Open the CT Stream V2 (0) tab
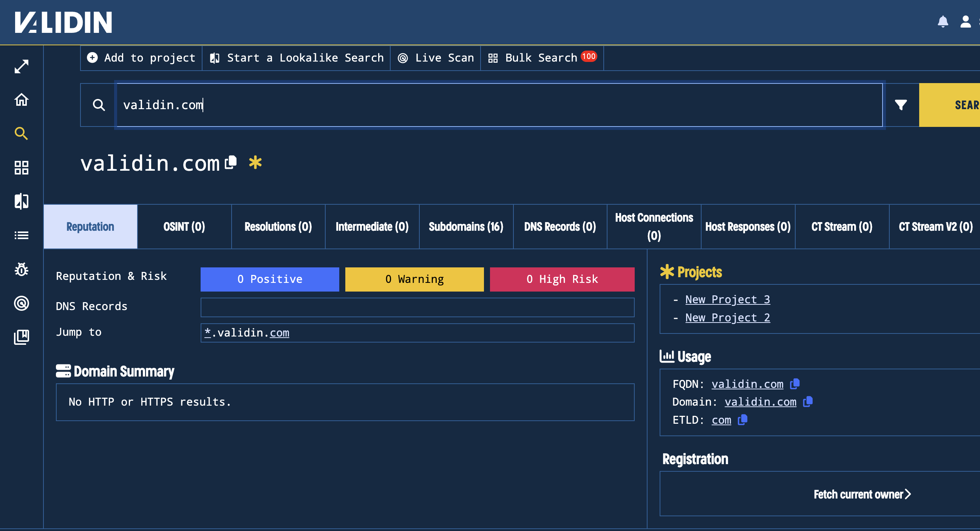Image resolution: width=980 pixels, height=531 pixels. 935,227
